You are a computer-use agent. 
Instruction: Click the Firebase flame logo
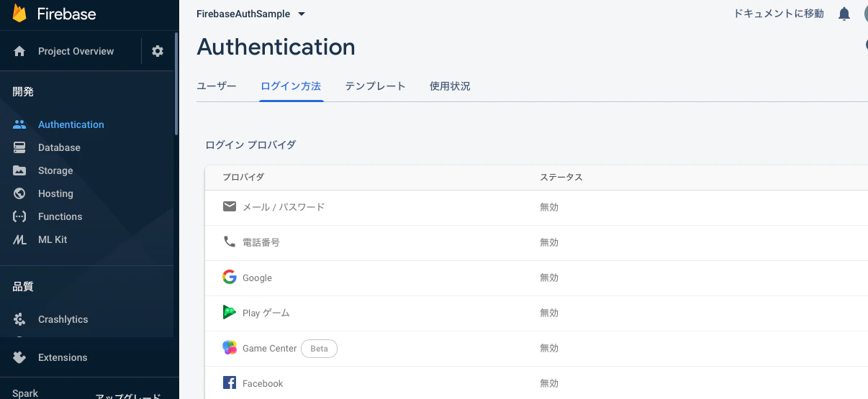click(19, 14)
